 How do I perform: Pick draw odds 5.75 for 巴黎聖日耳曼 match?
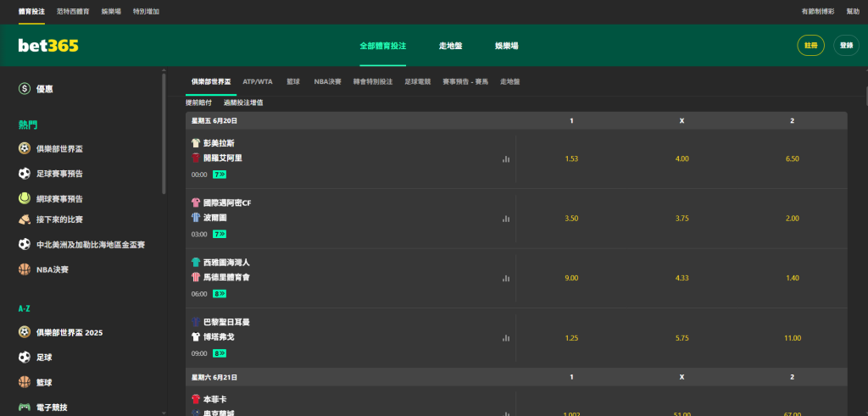tap(682, 338)
